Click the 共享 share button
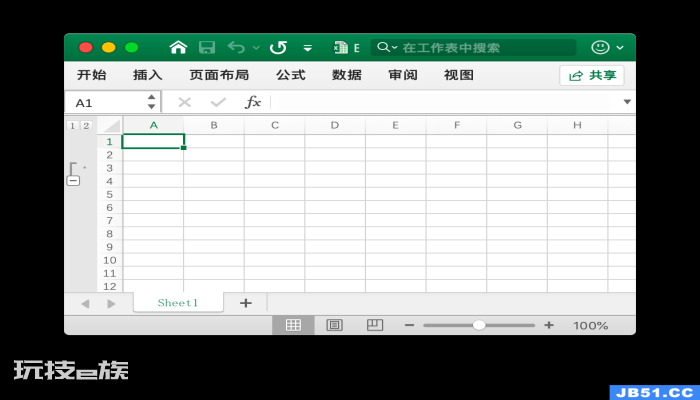 pyautogui.click(x=592, y=75)
